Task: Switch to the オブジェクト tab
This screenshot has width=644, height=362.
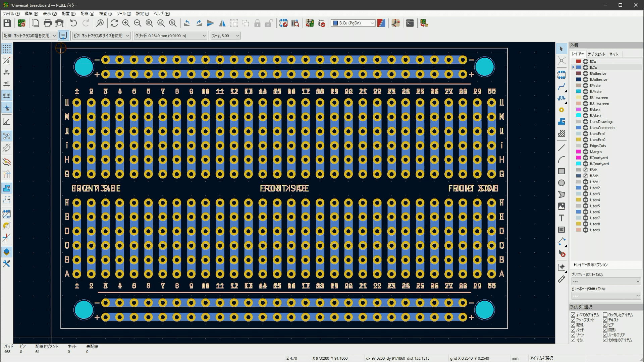Action: pyautogui.click(x=596, y=54)
